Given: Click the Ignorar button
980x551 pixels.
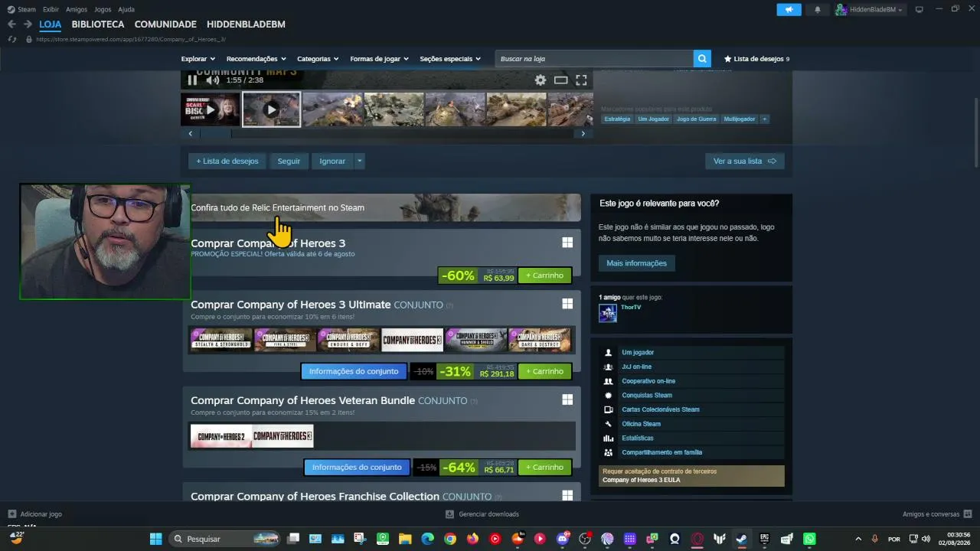Looking at the screenshot, I should pyautogui.click(x=332, y=161).
